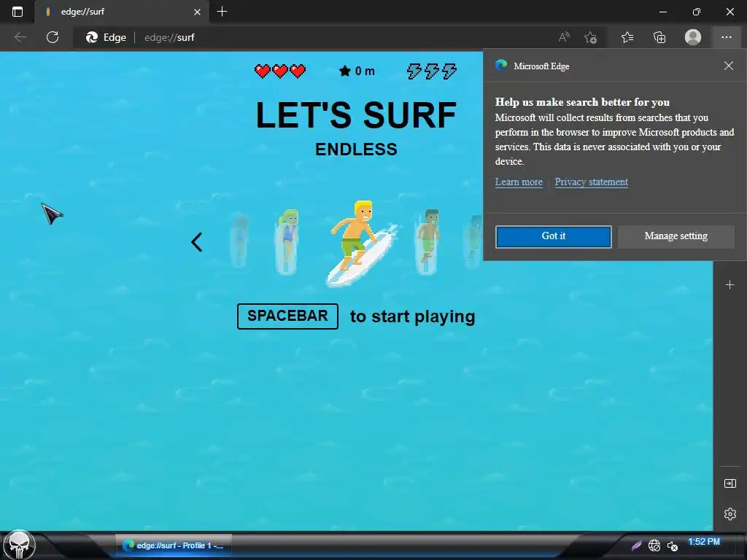Open the tab actions menu icon
747x560 pixels.
[18, 12]
